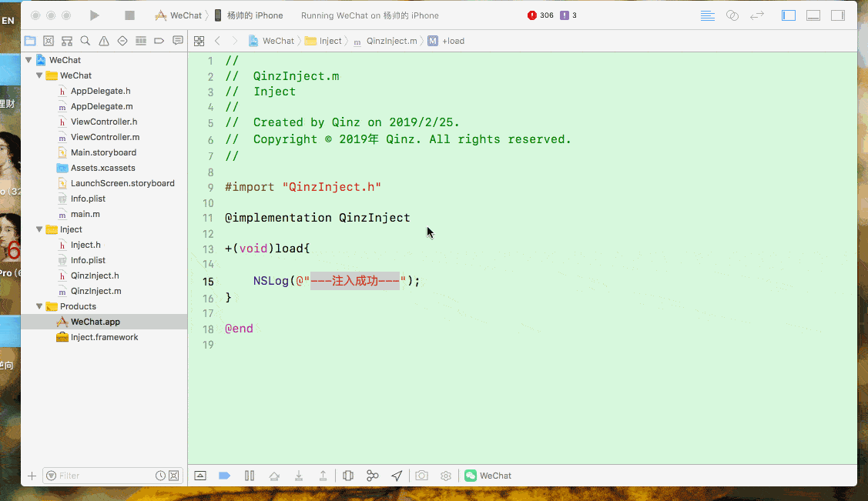Go back in editor history
868x501 pixels.
217,41
